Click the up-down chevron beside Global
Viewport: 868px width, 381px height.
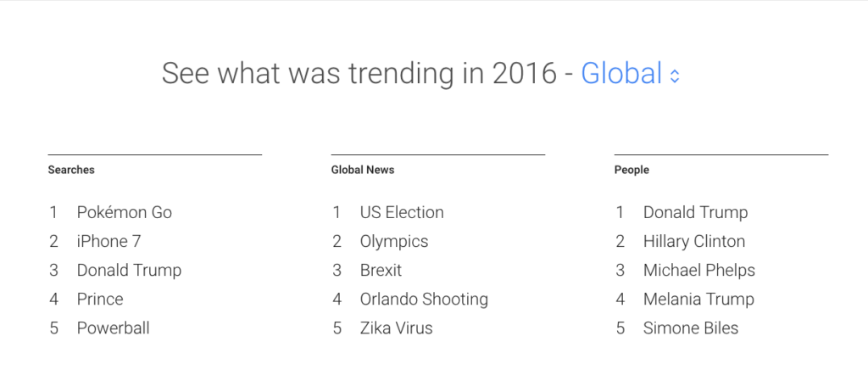[x=674, y=76]
